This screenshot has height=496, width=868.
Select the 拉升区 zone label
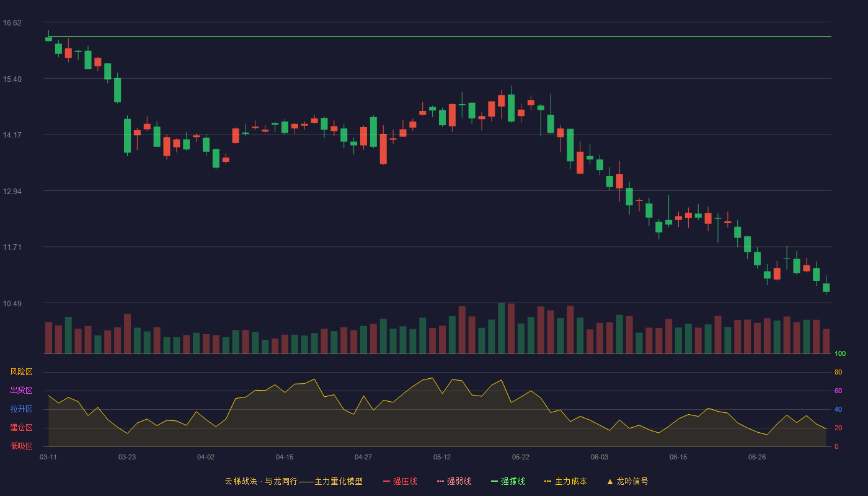(x=21, y=409)
